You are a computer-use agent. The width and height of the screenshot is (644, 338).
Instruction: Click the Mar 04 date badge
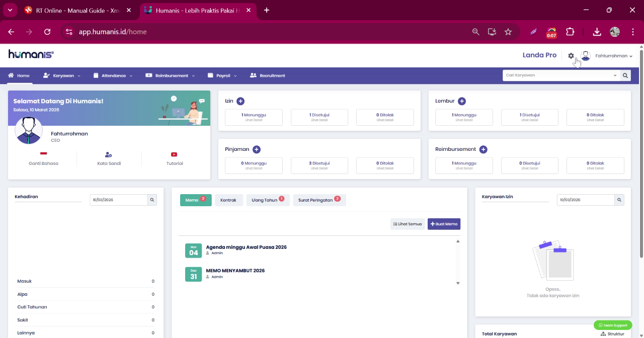(x=194, y=250)
